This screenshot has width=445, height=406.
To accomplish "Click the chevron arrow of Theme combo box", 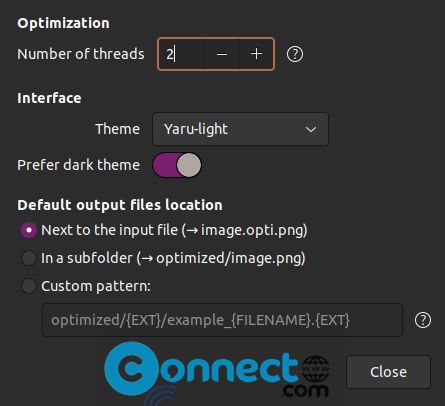I will click(311, 129).
